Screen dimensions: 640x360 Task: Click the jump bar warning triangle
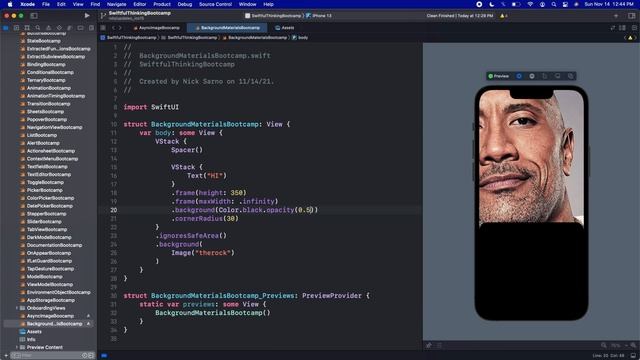(x=630, y=38)
